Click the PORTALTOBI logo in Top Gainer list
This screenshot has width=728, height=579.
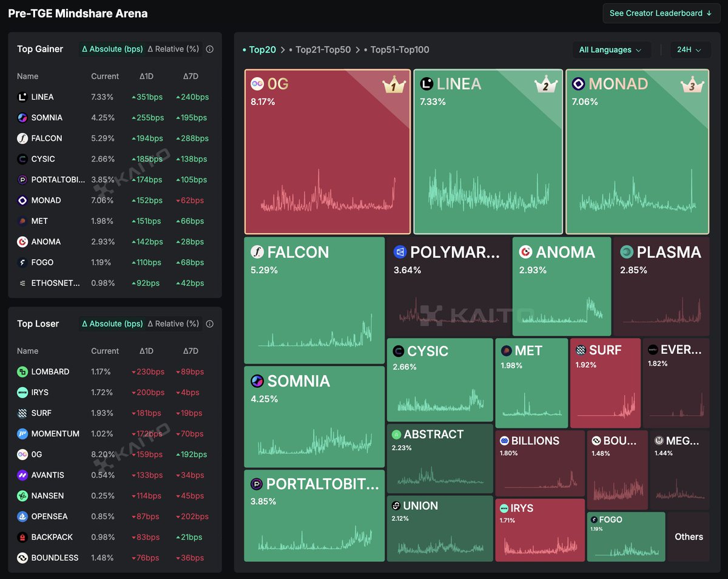(x=22, y=180)
